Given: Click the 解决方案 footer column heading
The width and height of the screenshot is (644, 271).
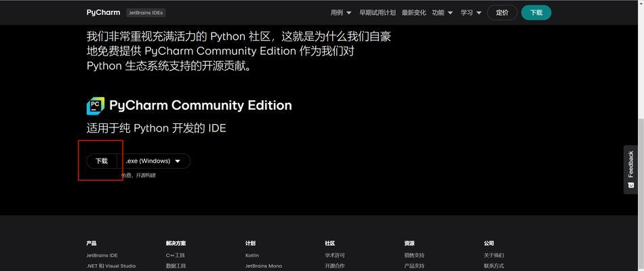Looking at the screenshot, I should (176, 243).
